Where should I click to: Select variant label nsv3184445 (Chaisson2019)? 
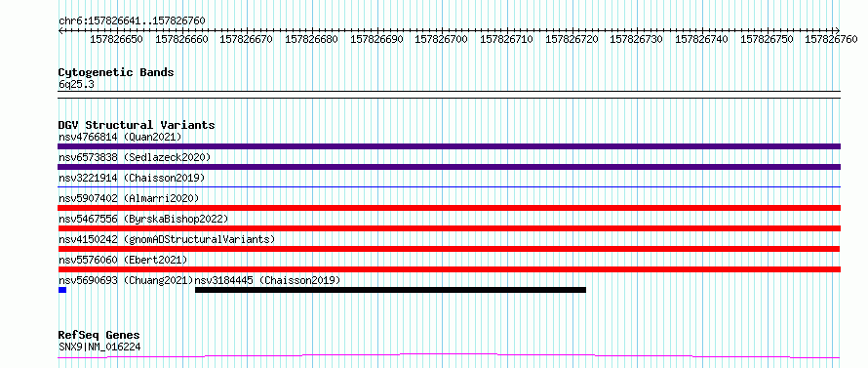click(267, 280)
